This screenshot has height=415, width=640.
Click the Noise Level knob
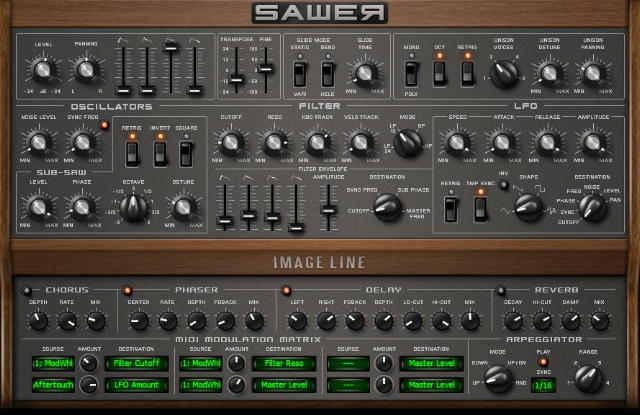coord(39,143)
